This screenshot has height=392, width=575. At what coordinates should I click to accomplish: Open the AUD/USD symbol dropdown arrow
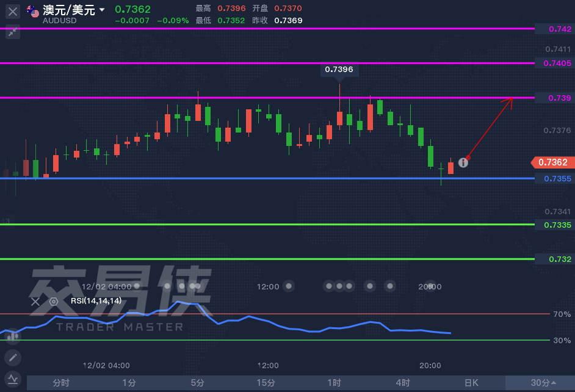[102, 10]
